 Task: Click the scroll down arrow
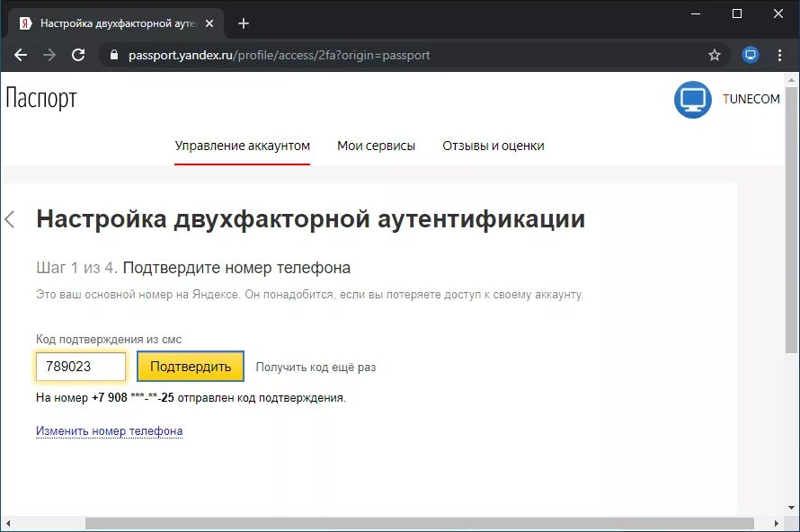791,508
